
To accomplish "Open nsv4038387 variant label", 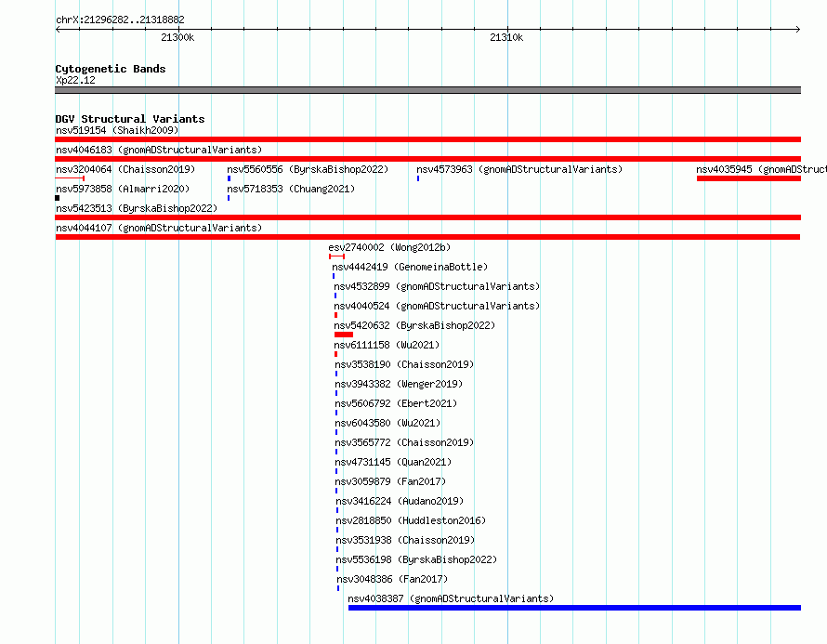I will pos(451,598).
